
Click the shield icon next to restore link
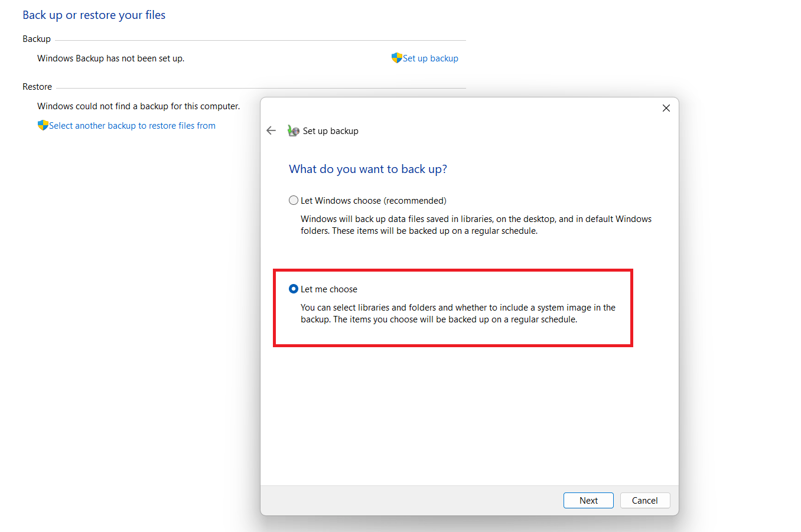point(43,125)
